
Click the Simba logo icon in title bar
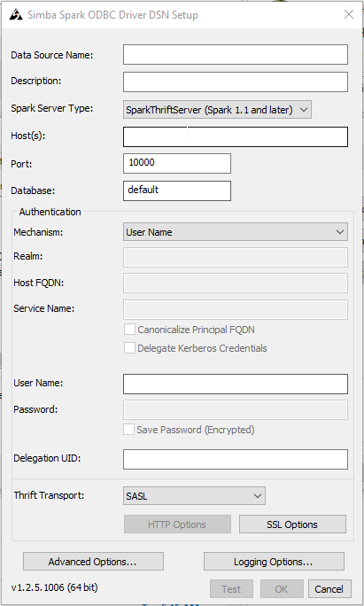click(16, 15)
